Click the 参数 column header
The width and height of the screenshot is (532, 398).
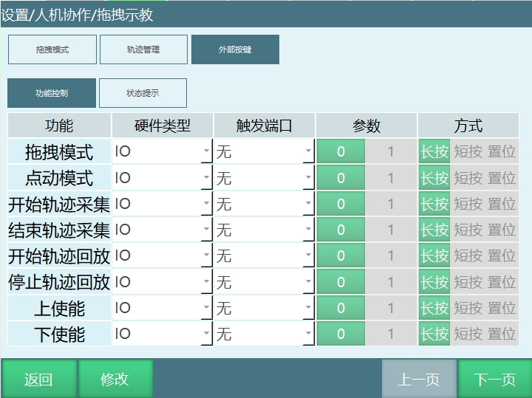(366, 126)
